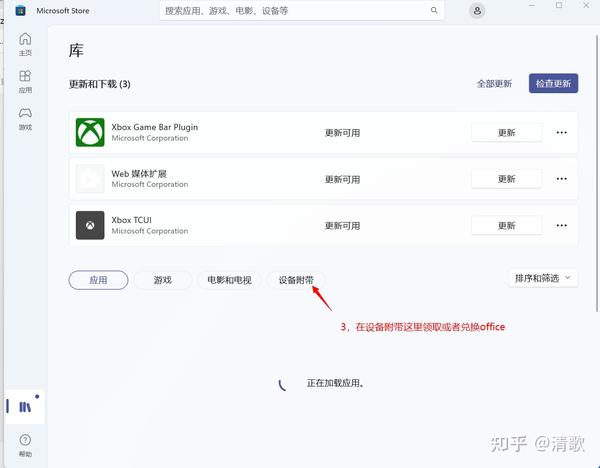This screenshot has width=600, height=468.
Task: Update the Web 媒体扩展 app
Action: coord(506,179)
